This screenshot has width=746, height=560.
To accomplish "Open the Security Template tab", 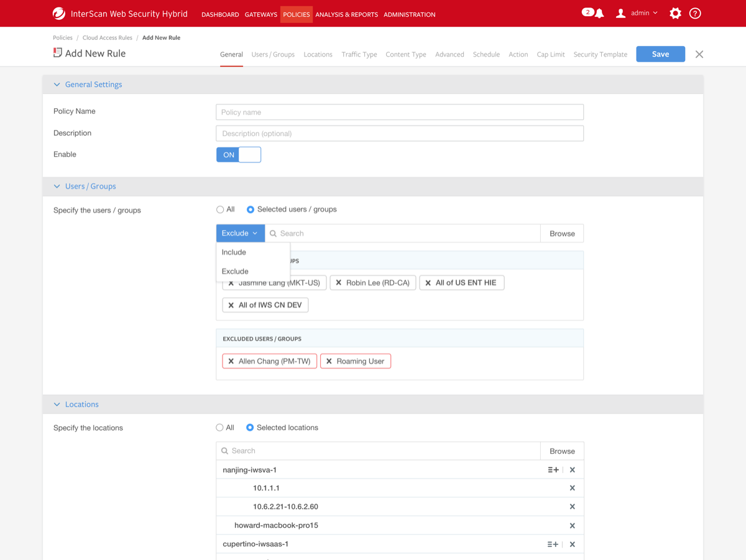I will (x=601, y=55).
